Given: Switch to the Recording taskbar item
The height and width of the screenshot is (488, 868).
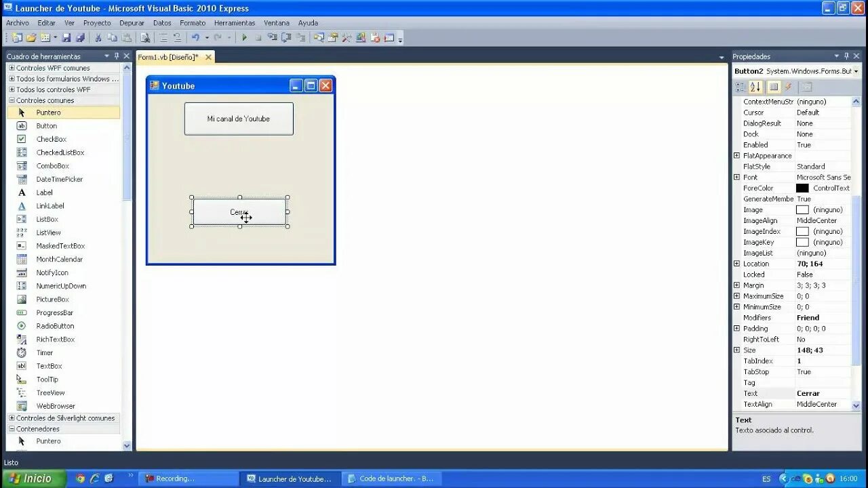Looking at the screenshot, I should (x=189, y=479).
